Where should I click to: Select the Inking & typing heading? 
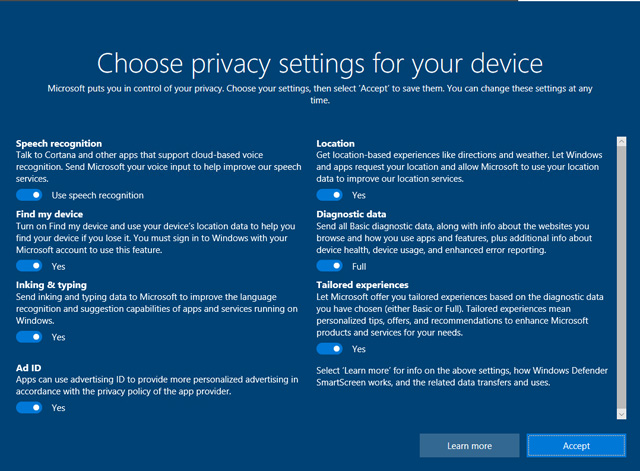point(51,285)
